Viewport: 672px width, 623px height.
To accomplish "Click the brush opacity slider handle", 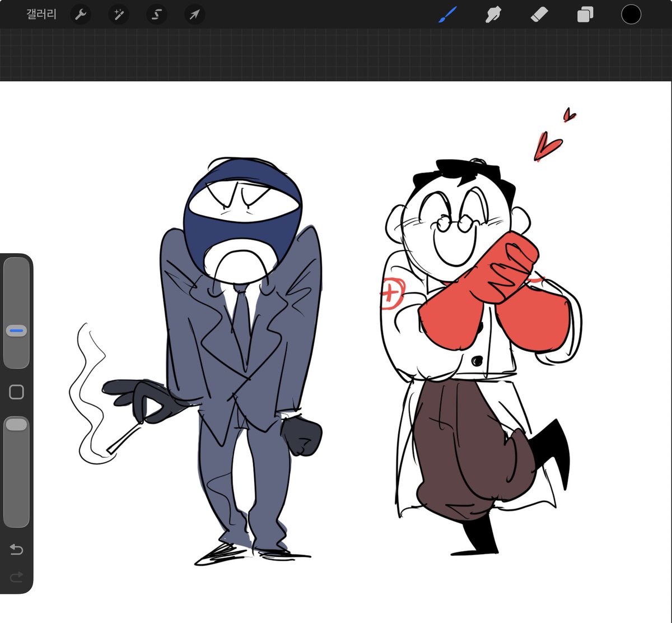I will point(16,424).
